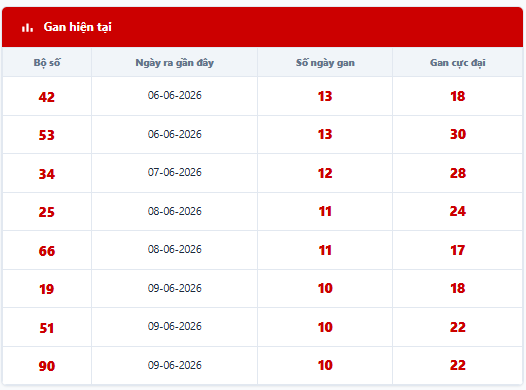Select number 90 in Bộ số column
This screenshot has width=526, height=390.
point(47,366)
